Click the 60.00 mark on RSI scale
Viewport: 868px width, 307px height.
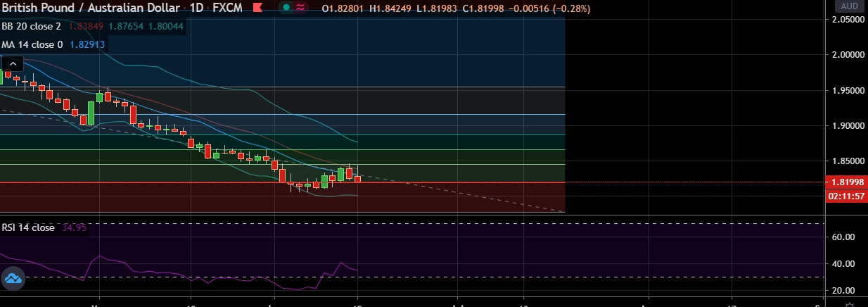(843, 237)
